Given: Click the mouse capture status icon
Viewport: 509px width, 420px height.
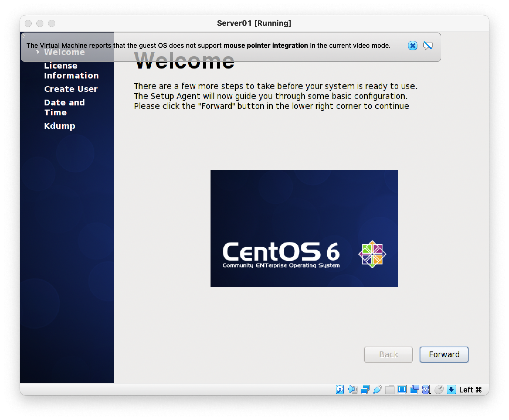Looking at the screenshot, I should click(439, 390).
